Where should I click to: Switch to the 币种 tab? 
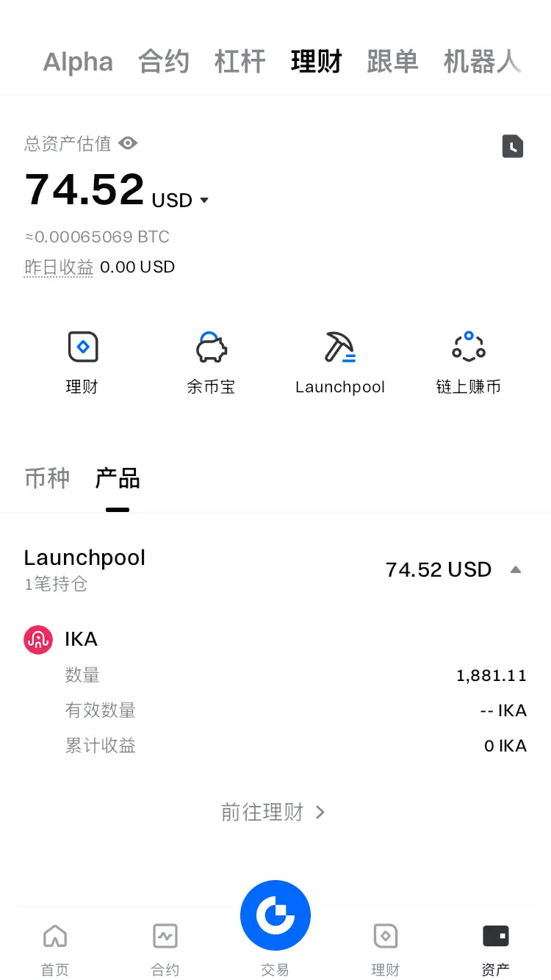point(47,478)
